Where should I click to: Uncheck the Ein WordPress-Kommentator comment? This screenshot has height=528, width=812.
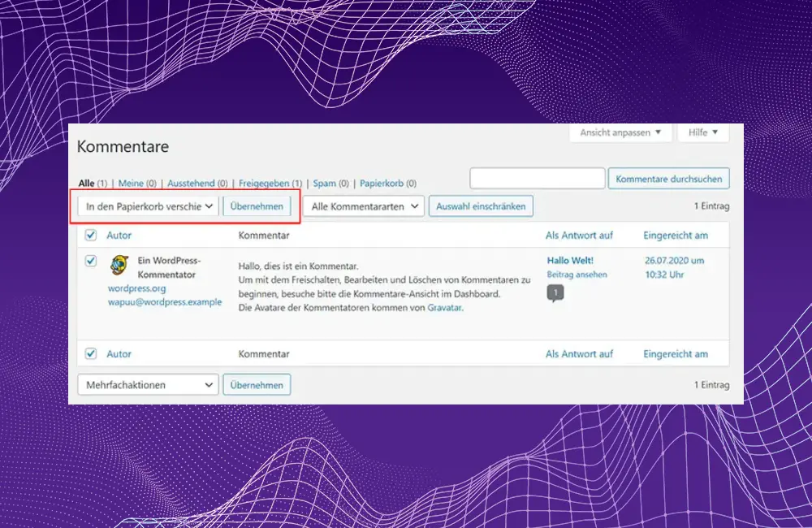91,261
